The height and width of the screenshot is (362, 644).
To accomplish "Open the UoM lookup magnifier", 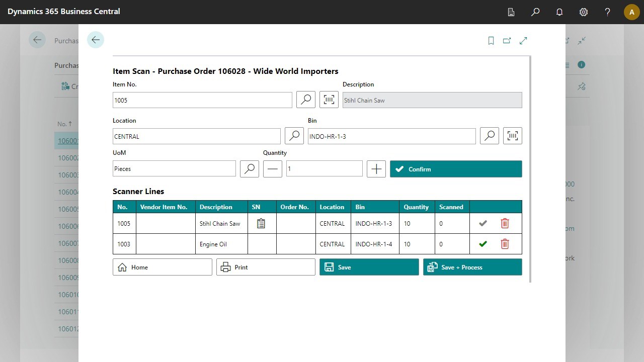I will 249,168.
